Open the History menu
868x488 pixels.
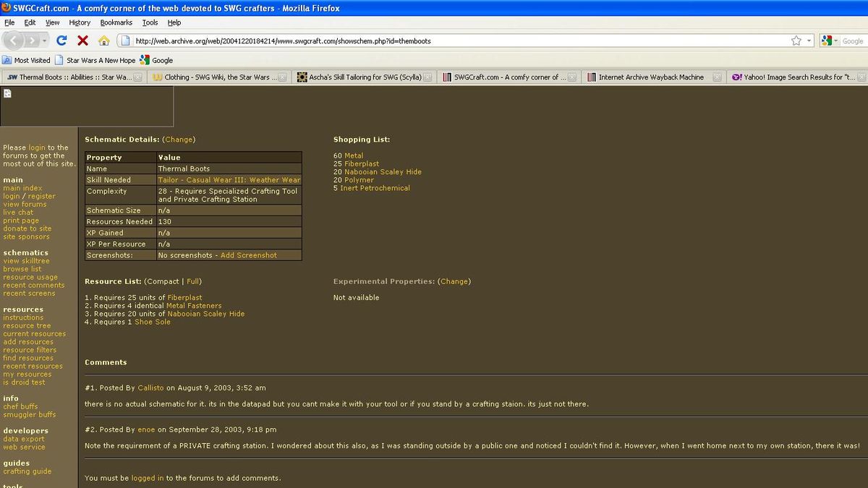(80, 22)
